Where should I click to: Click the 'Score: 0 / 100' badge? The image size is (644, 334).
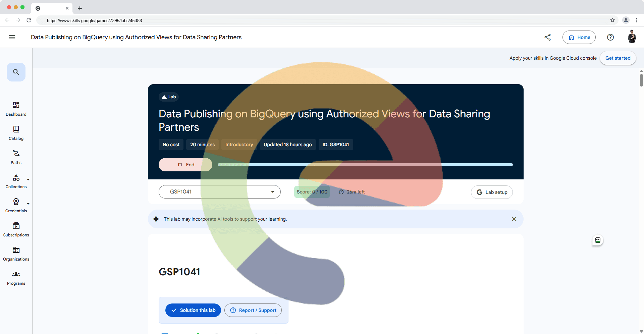pyautogui.click(x=312, y=192)
